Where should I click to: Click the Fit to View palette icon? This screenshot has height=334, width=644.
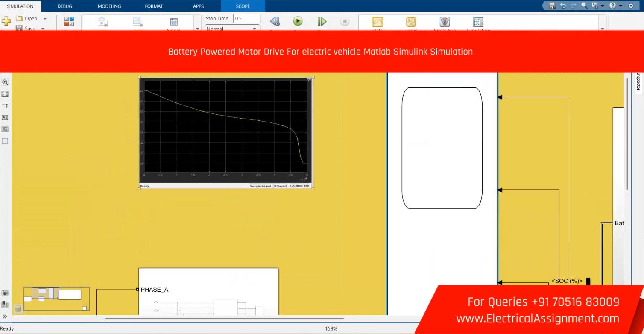[5, 94]
